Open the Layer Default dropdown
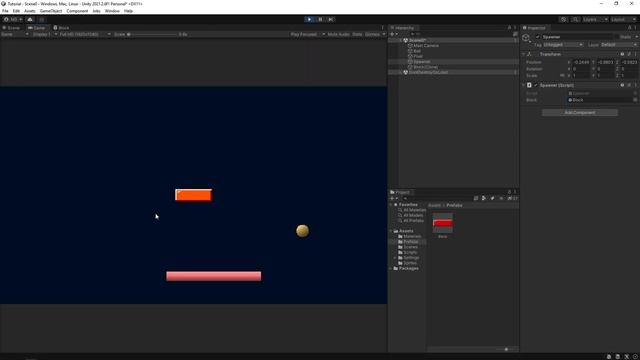The width and height of the screenshot is (640, 360). [x=619, y=44]
